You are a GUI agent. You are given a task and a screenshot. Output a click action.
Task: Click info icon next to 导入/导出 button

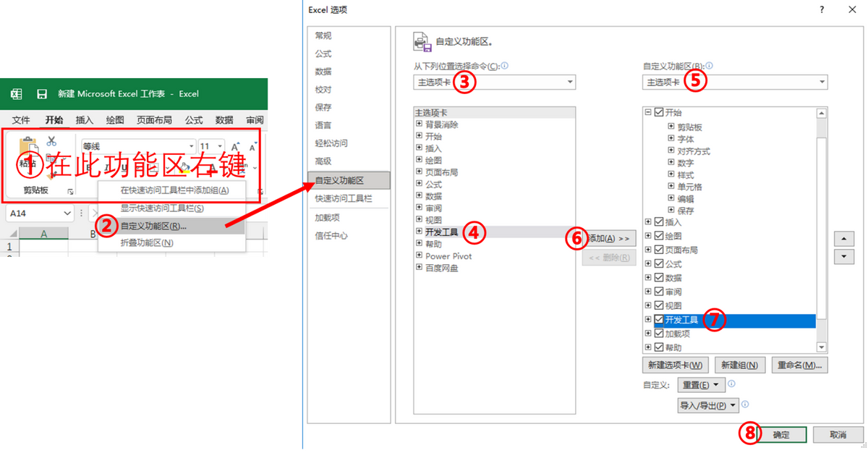(x=744, y=405)
